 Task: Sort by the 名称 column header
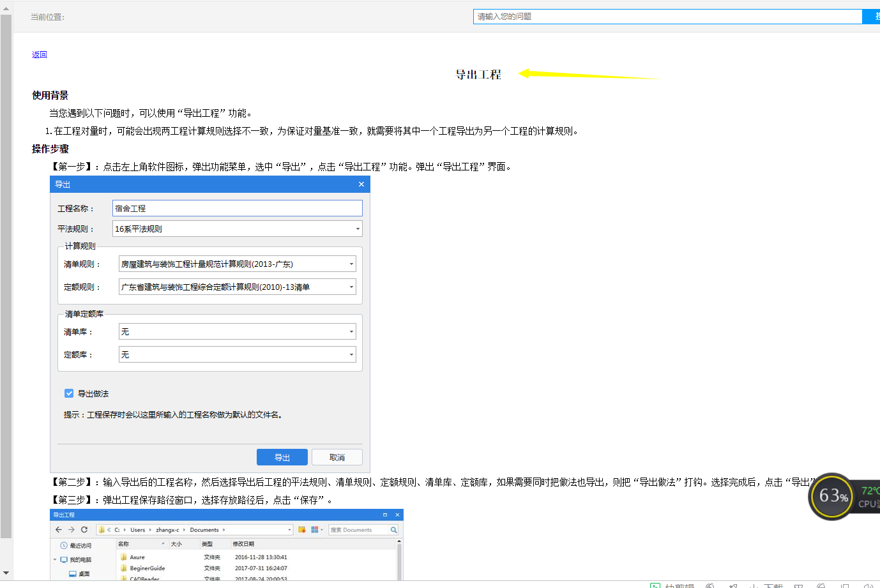pyautogui.click(x=123, y=544)
